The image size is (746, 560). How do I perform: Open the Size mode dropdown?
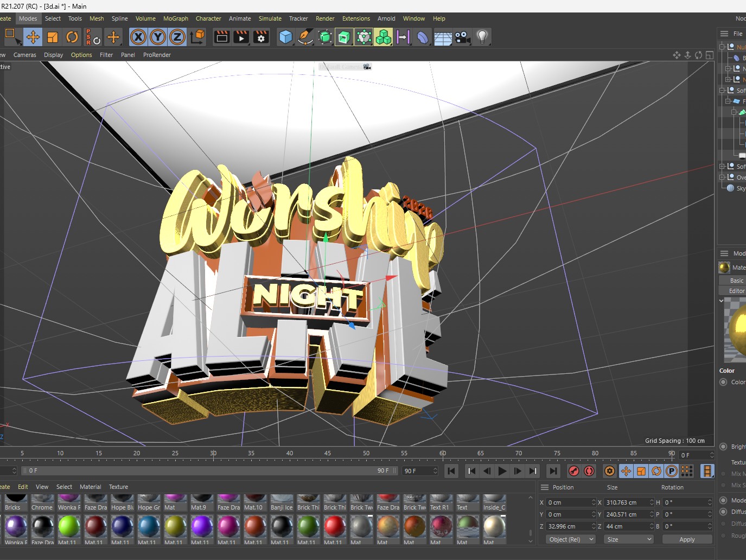coord(629,539)
